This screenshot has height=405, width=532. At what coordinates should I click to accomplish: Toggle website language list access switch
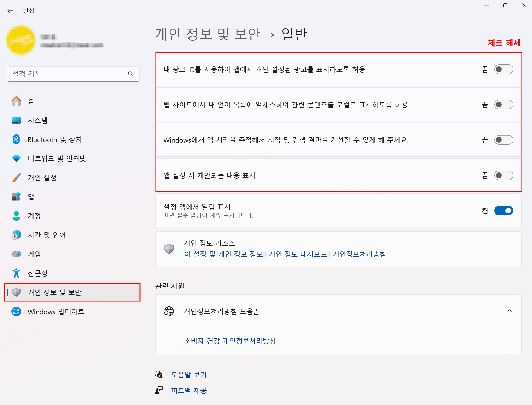pyautogui.click(x=503, y=105)
